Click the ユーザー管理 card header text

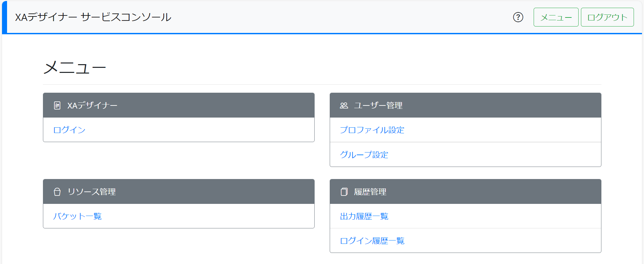click(x=378, y=105)
